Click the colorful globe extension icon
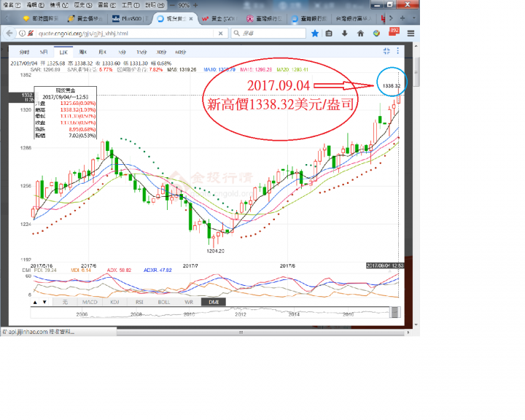This screenshot has width=525, height=420. pyautogui.click(x=377, y=33)
